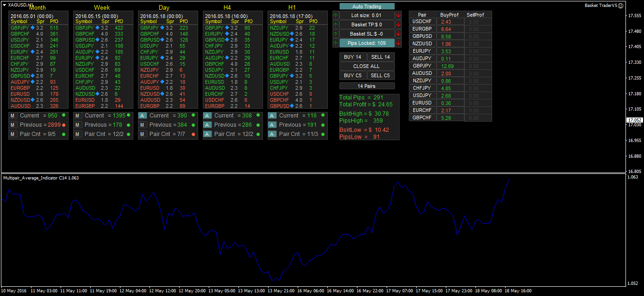The width and height of the screenshot is (644, 296).
Task: Raise Basket SL using green up arrow
Action: (336, 34)
